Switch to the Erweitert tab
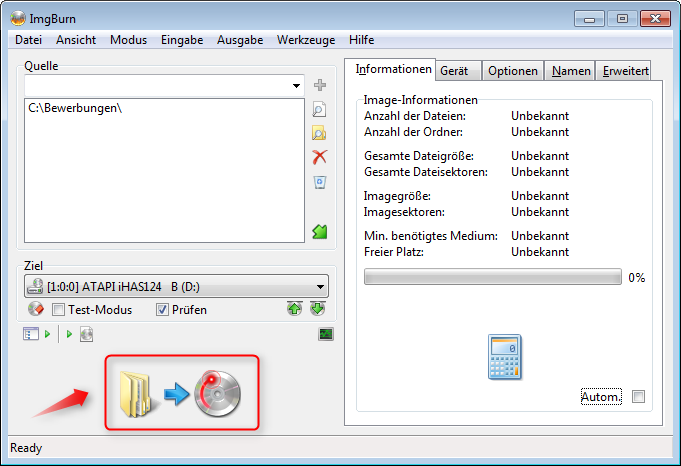The image size is (681, 466). point(624,71)
